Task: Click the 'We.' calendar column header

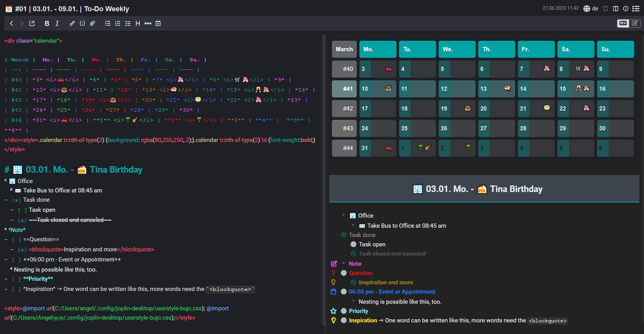Action: coord(457,49)
